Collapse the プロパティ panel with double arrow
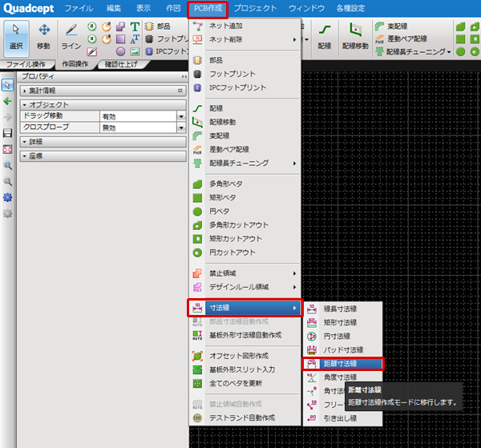 coord(184,76)
